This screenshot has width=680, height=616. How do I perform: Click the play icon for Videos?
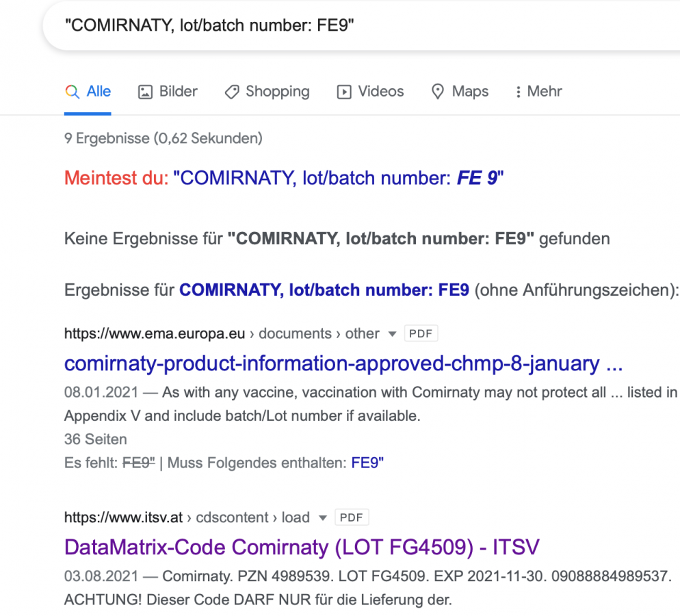pyautogui.click(x=344, y=92)
